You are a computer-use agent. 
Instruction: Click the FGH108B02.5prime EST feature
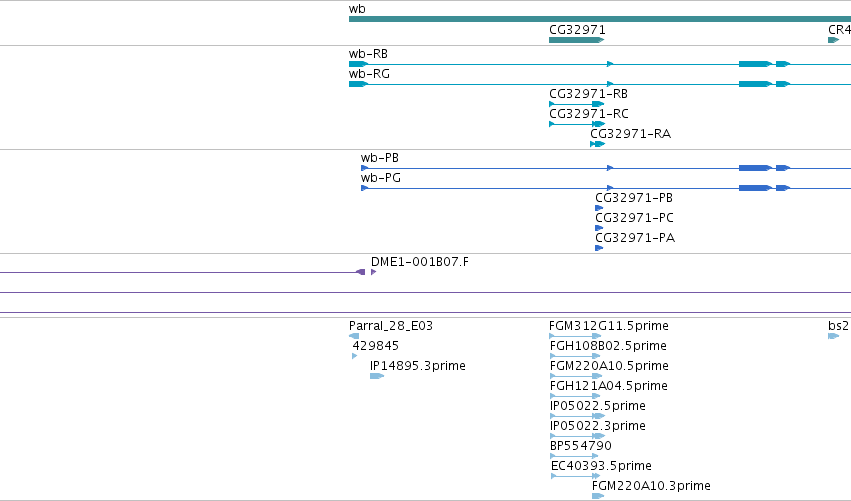(575, 356)
